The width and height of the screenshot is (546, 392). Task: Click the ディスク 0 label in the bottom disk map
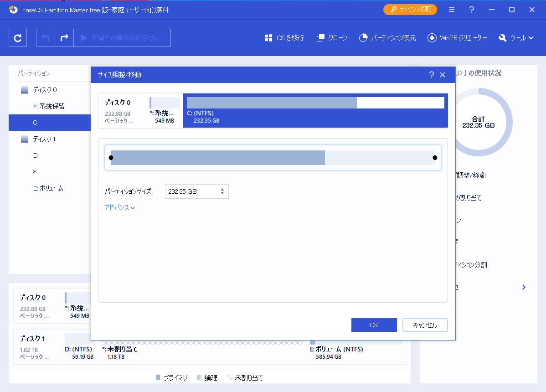(x=33, y=298)
